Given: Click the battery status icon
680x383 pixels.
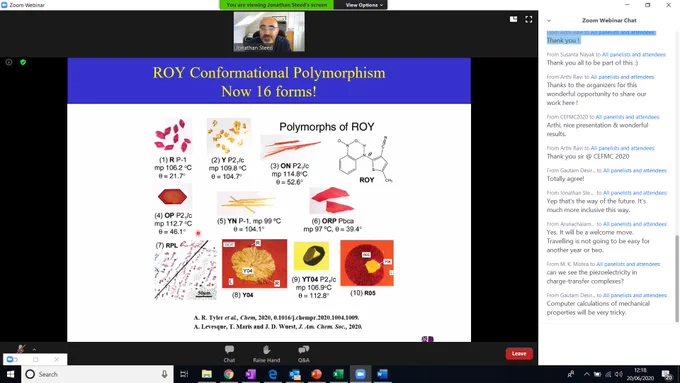Looking at the screenshot, I should 597,374.
